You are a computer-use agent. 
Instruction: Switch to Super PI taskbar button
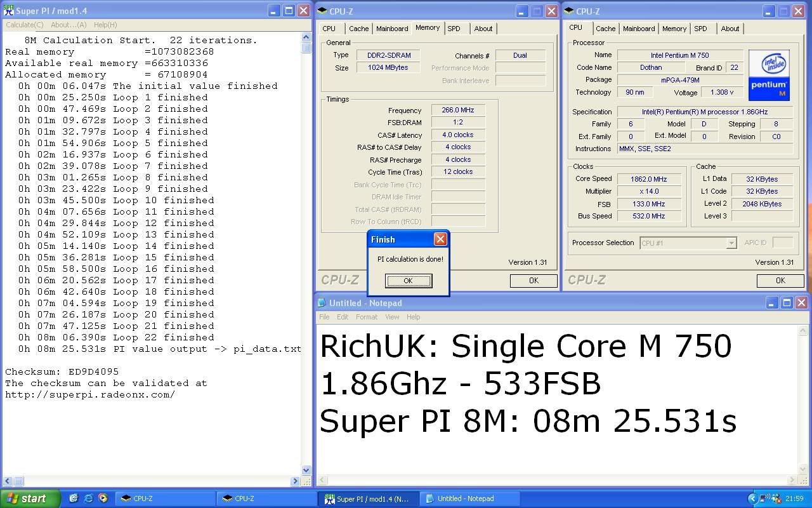369,498
